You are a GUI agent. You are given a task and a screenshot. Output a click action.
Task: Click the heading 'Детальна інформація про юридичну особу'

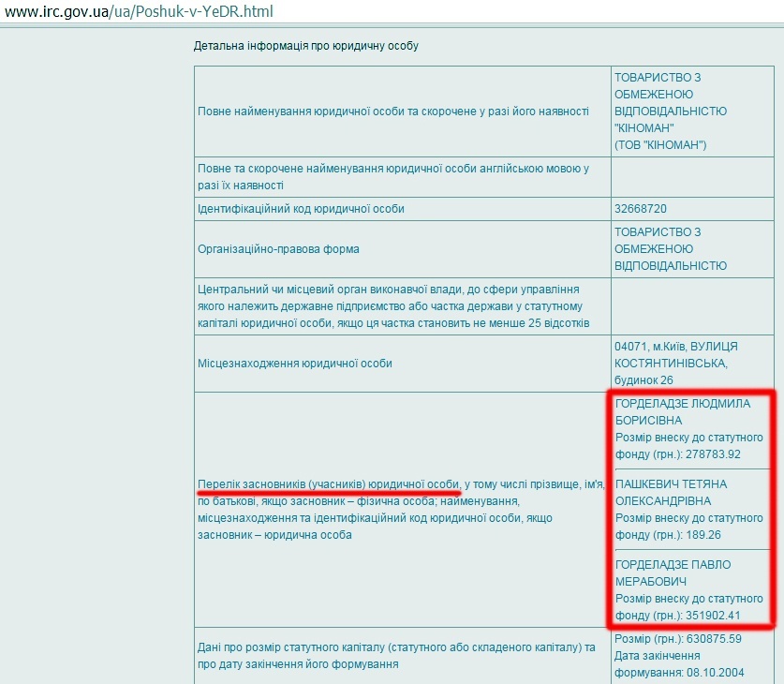pos(305,46)
